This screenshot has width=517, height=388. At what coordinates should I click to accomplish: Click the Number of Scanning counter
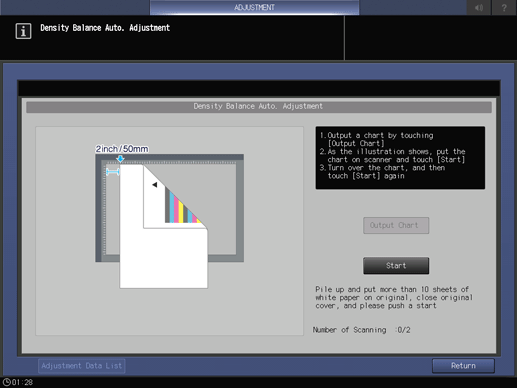point(362,330)
